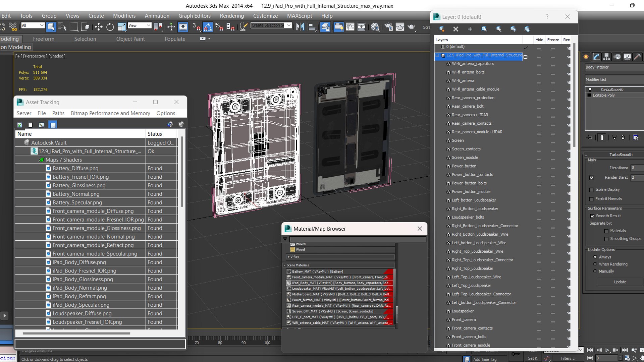Click Freeze/Unfreeze All Layers icon
This screenshot has width=644, height=362.
pyautogui.click(x=527, y=29)
